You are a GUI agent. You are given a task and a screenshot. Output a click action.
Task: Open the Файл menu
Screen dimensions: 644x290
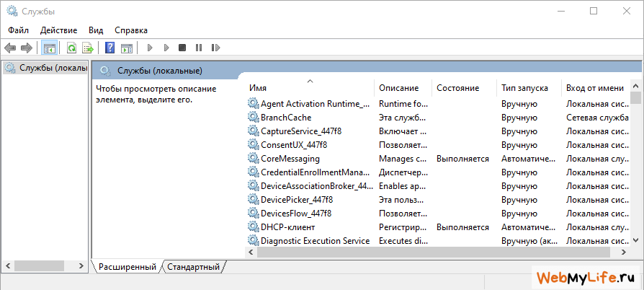point(19,30)
